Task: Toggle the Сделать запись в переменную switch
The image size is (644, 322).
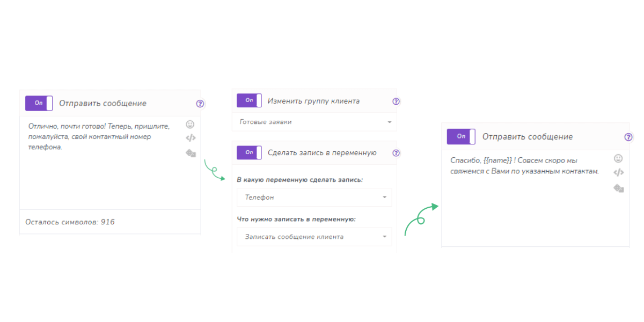Action: click(x=248, y=152)
